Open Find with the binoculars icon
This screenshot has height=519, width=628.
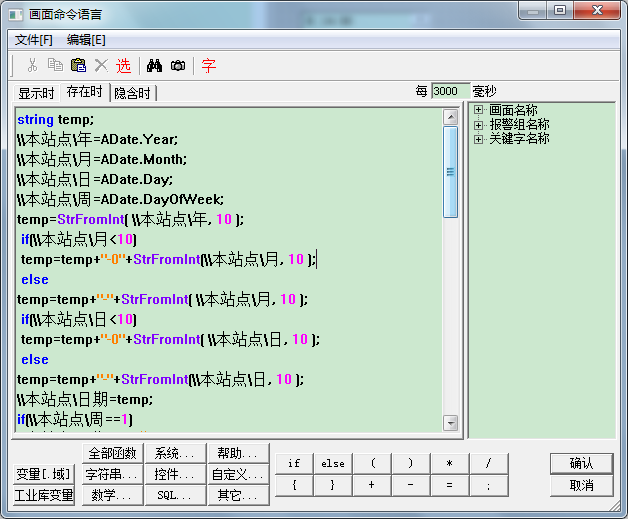click(x=155, y=66)
